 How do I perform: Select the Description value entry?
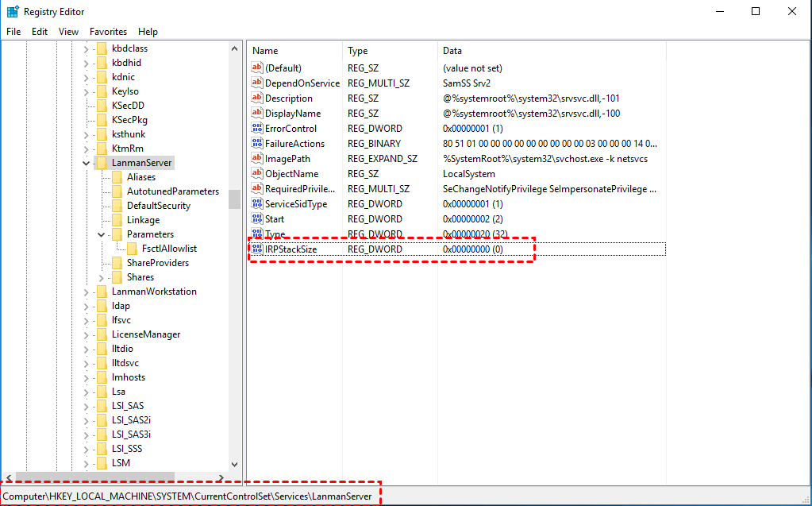[x=289, y=98]
